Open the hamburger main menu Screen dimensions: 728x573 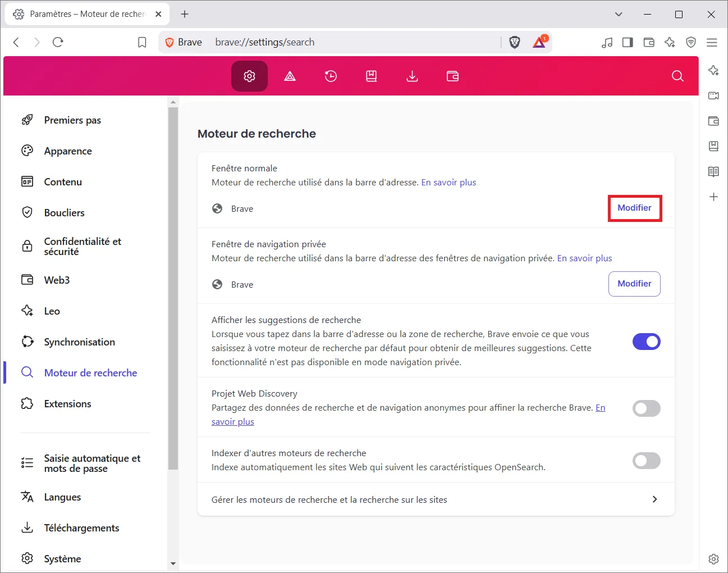tap(712, 42)
